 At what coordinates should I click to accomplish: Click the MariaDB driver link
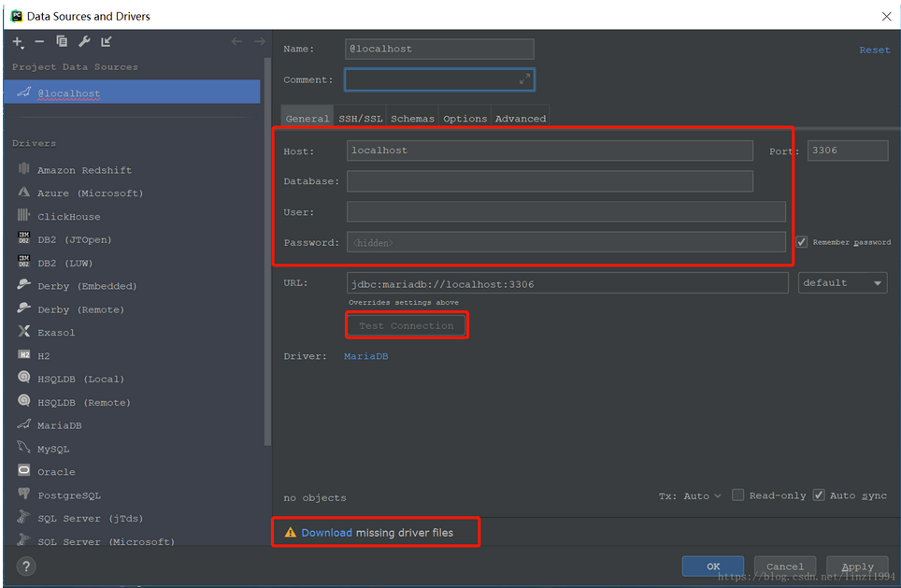[366, 356]
